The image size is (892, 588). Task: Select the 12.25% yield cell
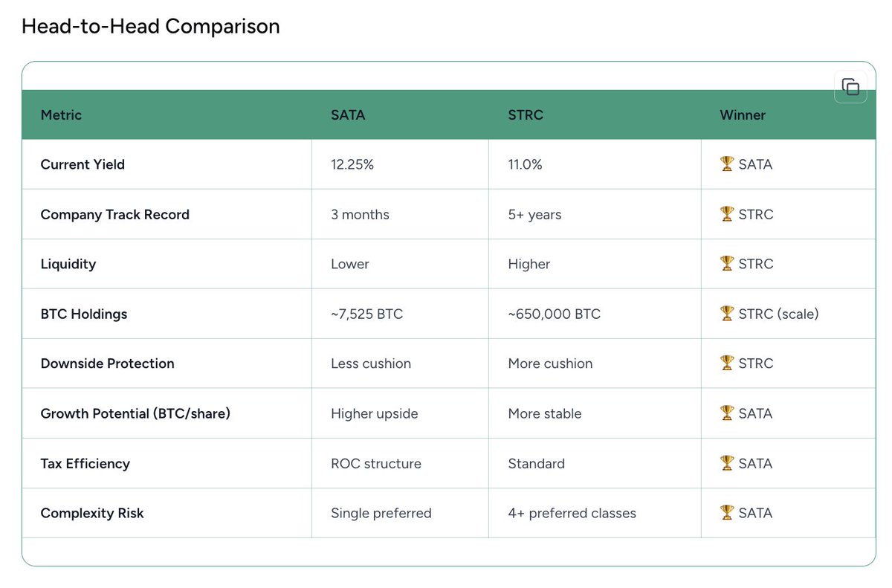point(352,164)
